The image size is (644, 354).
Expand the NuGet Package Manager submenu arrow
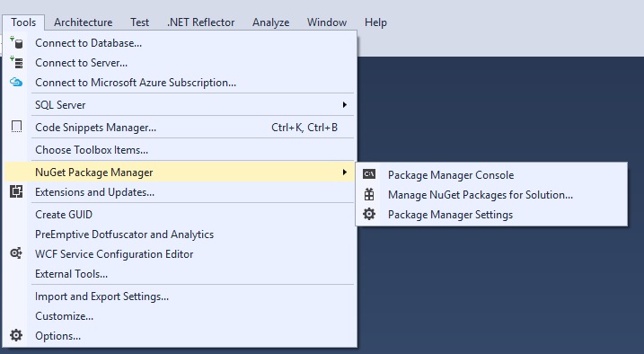345,173
